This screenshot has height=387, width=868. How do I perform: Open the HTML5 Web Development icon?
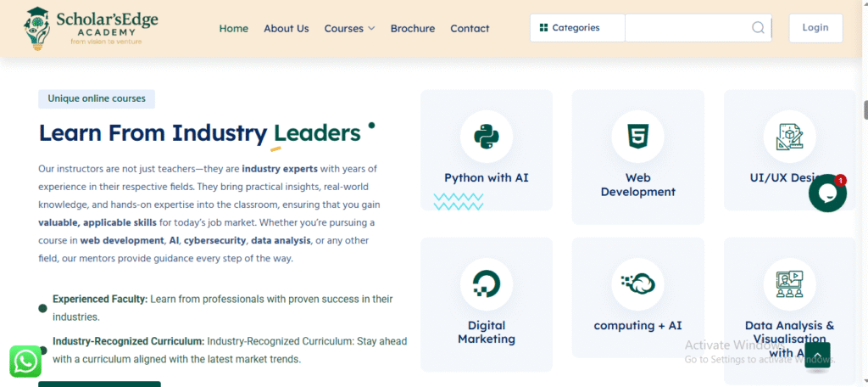click(x=637, y=137)
